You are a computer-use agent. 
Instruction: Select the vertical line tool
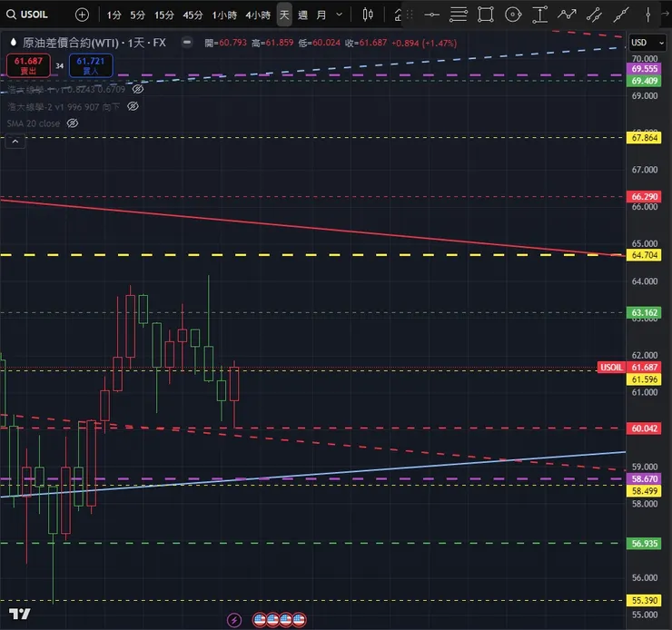coord(648,15)
